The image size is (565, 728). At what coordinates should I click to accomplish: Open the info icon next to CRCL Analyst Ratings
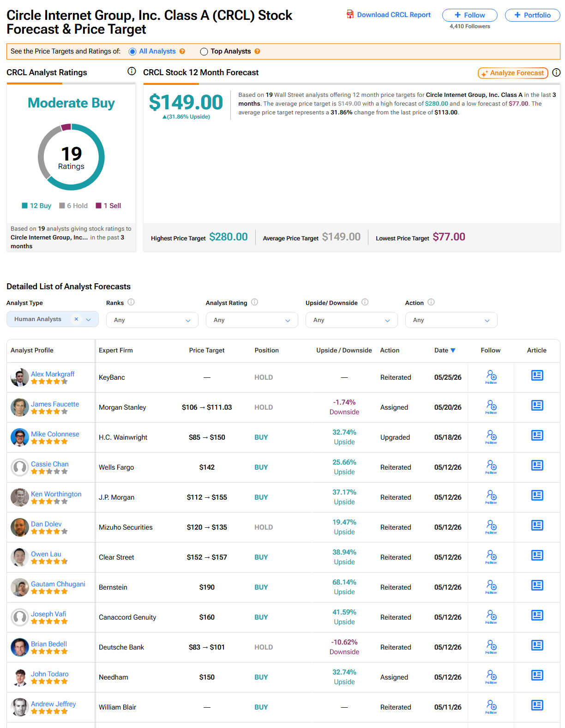[132, 71]
